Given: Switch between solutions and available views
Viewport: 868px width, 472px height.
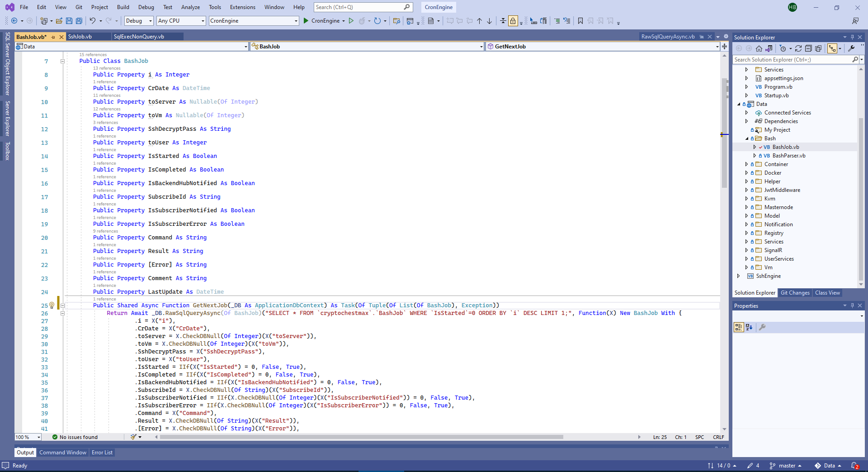Looking at the screenshot, I should 769,48.
